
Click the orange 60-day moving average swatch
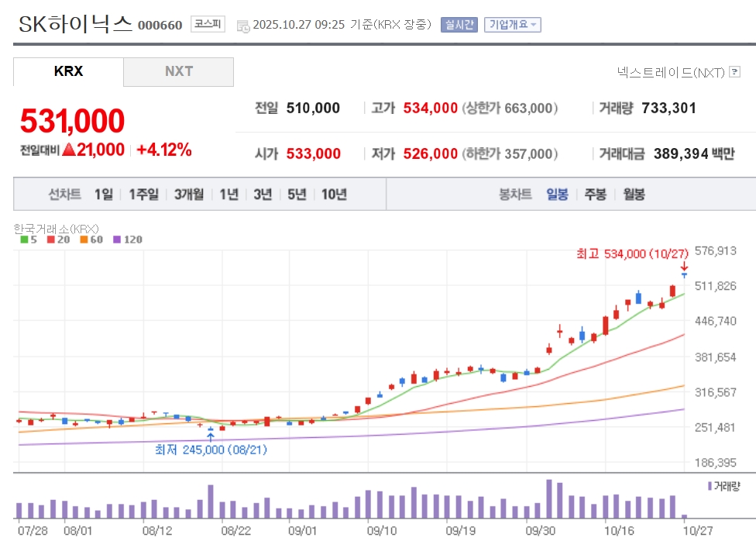tap(83, 240)
